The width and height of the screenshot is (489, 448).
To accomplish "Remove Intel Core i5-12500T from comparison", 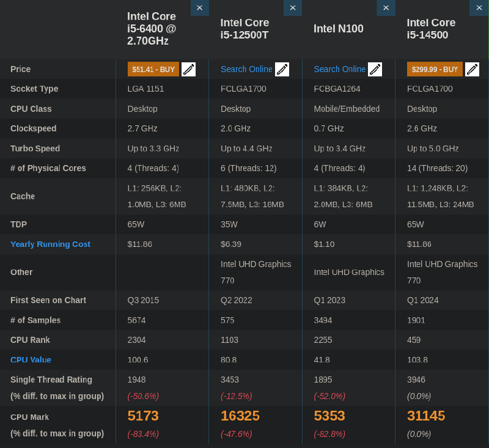I will coord(292,8).
